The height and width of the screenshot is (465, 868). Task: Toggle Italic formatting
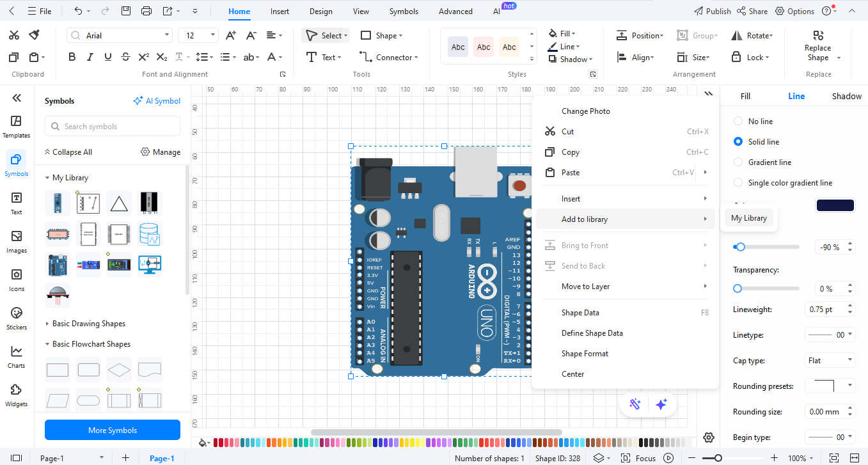point(90,57)
